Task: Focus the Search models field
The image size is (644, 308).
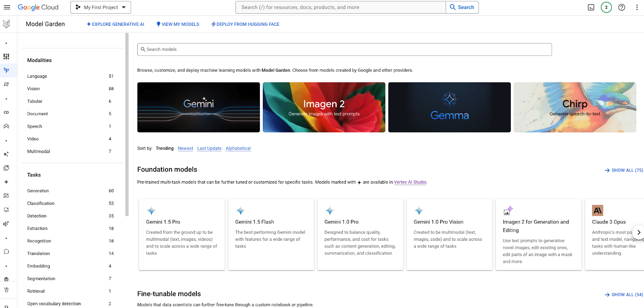Action: (x=345, y=50)
